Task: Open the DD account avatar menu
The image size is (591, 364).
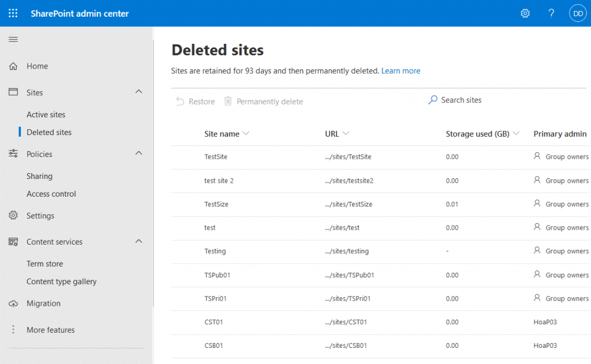Action: [x=577, y=13]
